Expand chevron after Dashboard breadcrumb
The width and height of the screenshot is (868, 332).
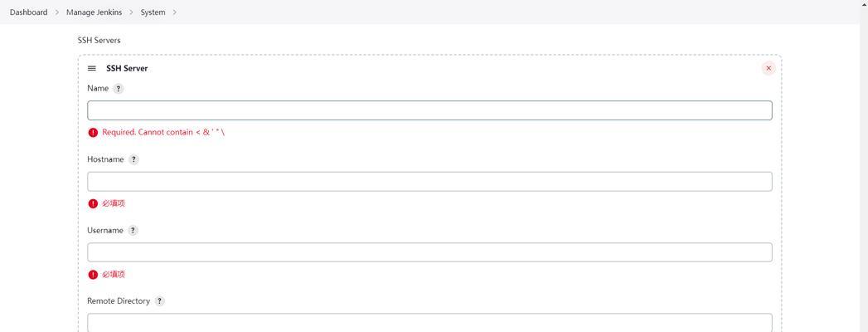click(57, 12)
